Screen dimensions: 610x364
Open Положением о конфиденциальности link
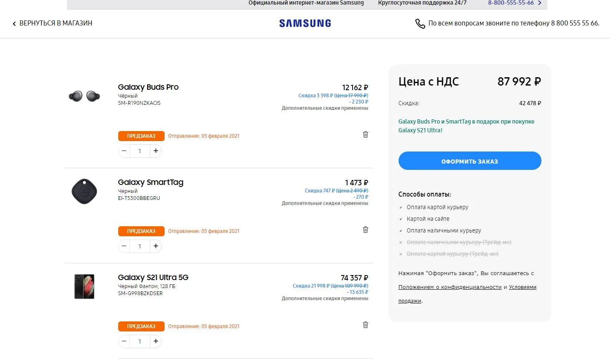click(x=450, y=287)
